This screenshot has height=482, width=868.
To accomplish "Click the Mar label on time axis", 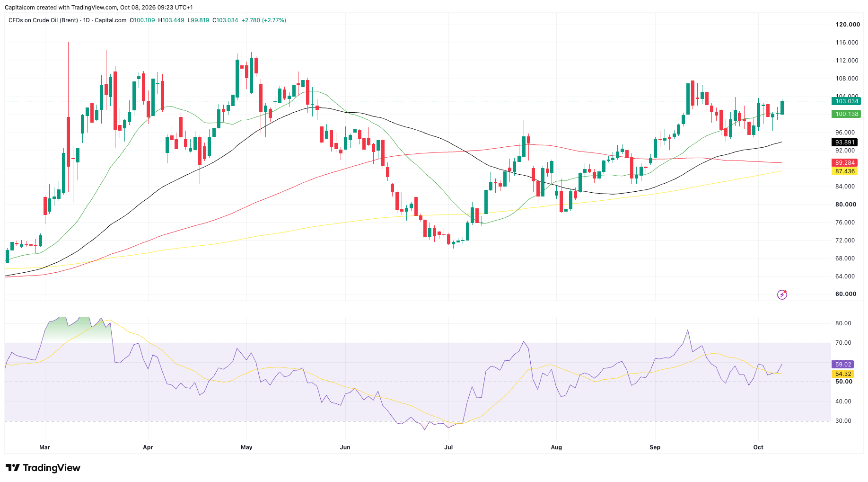I will pyautogui.click(x=45, y=447).
